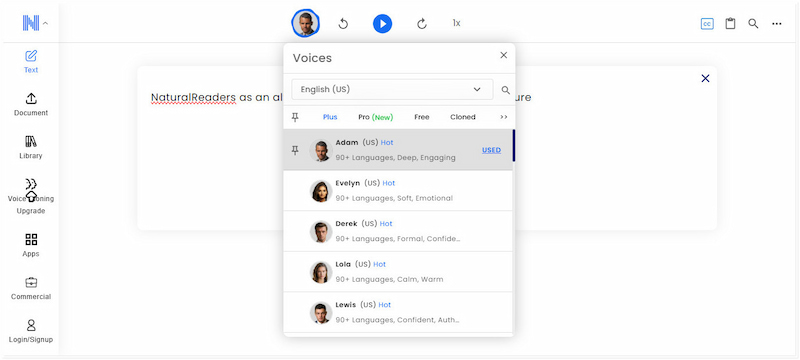Click Evelyn's avatar thumbnail

point(321,191)
